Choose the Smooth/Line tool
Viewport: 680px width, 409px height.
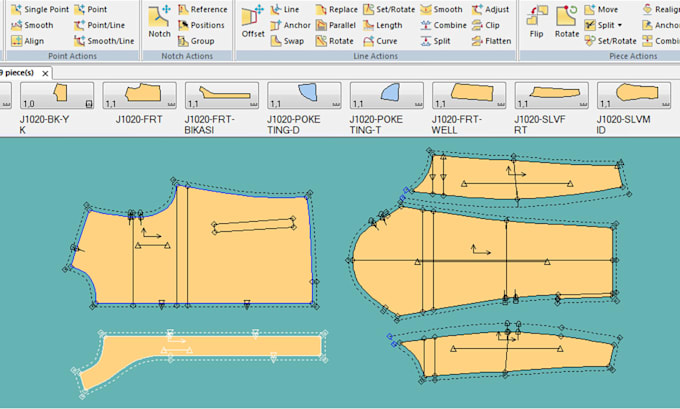pos(104,41)
